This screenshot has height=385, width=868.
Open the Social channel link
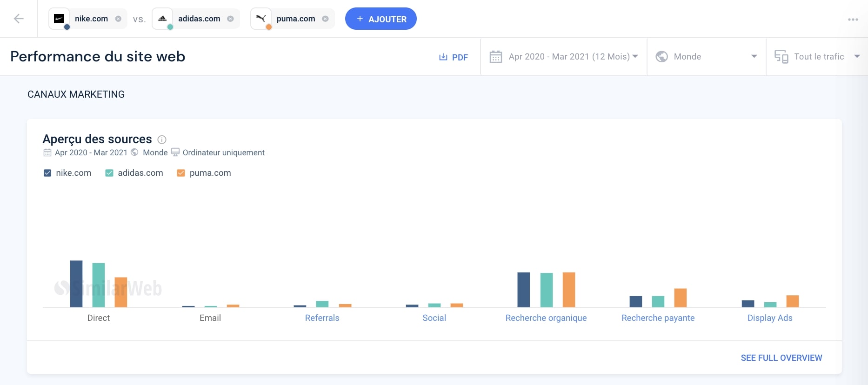click(434, 318)
